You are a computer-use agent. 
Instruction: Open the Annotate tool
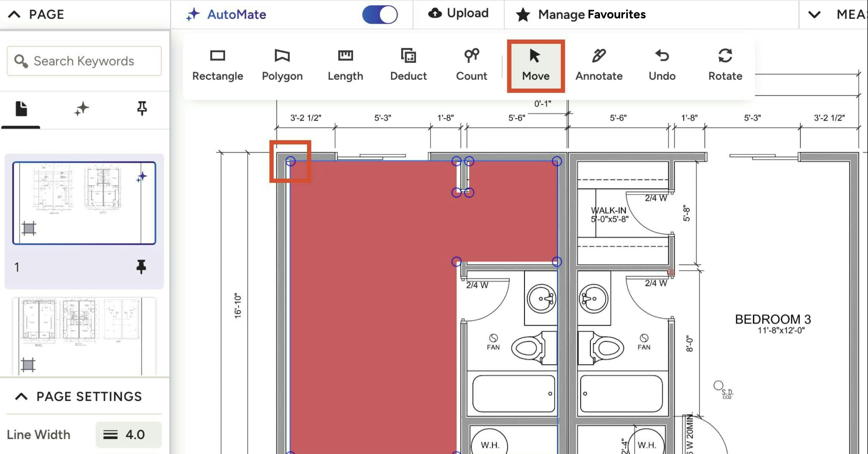pos(599,65)
